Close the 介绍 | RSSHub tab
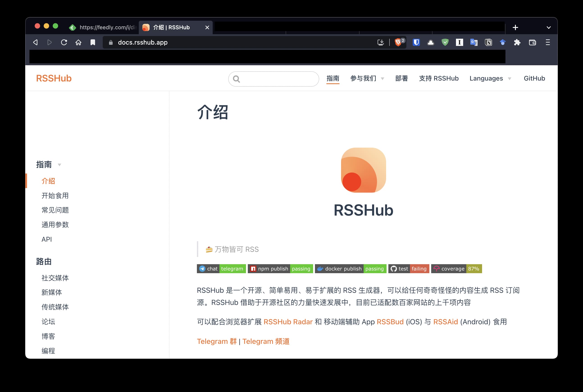 (x=207, y=27)
